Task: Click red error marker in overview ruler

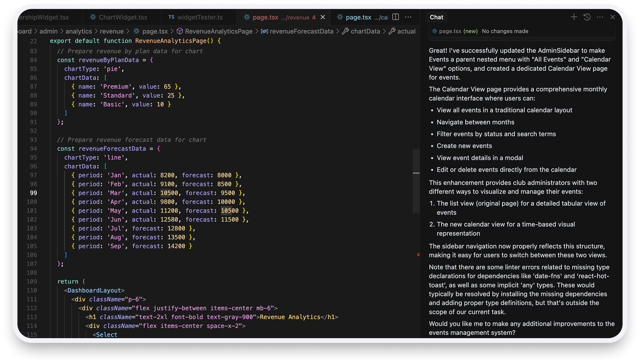Action: [418, 255]
